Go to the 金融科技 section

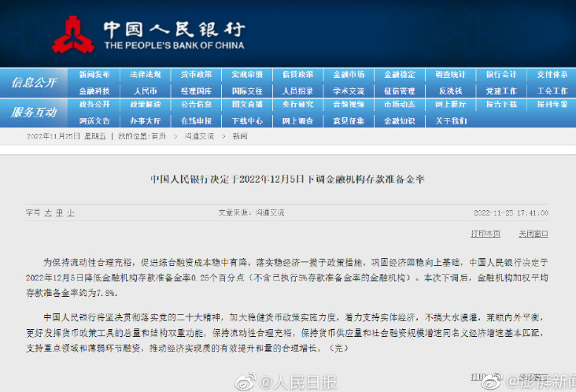click(x=94, y=91)
